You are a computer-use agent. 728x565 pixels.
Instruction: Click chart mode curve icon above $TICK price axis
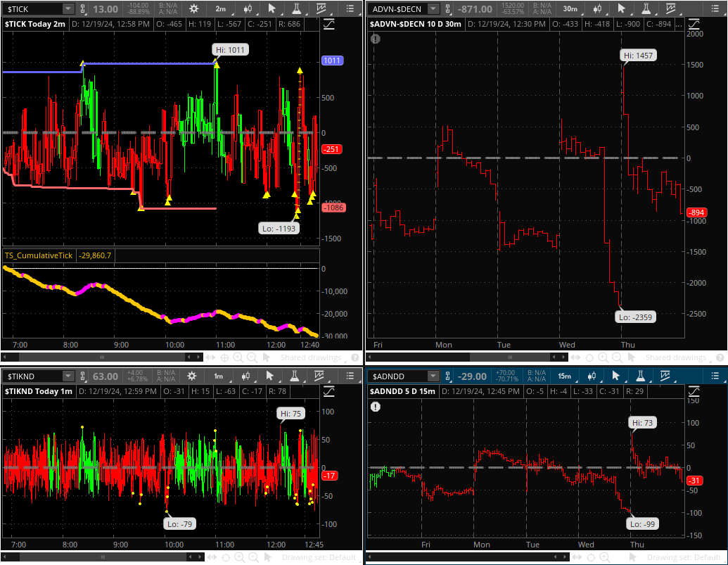coord(328,24)
